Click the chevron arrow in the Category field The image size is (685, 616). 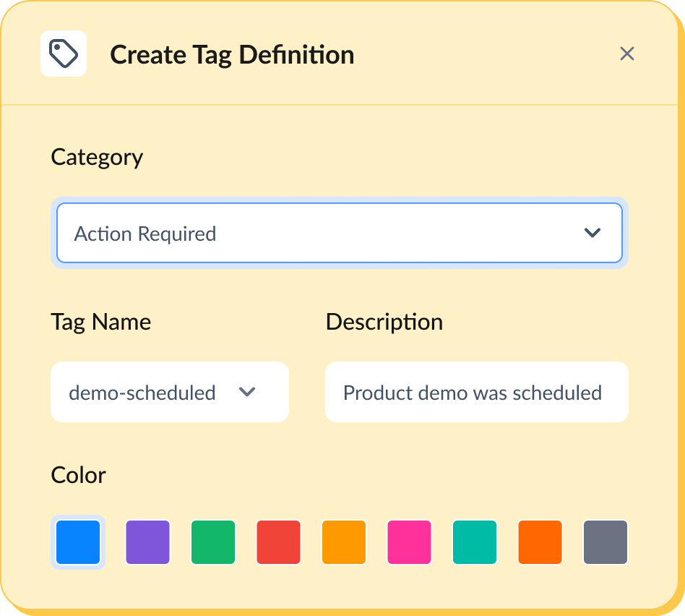pyautogui.click(x=593, y=233)
